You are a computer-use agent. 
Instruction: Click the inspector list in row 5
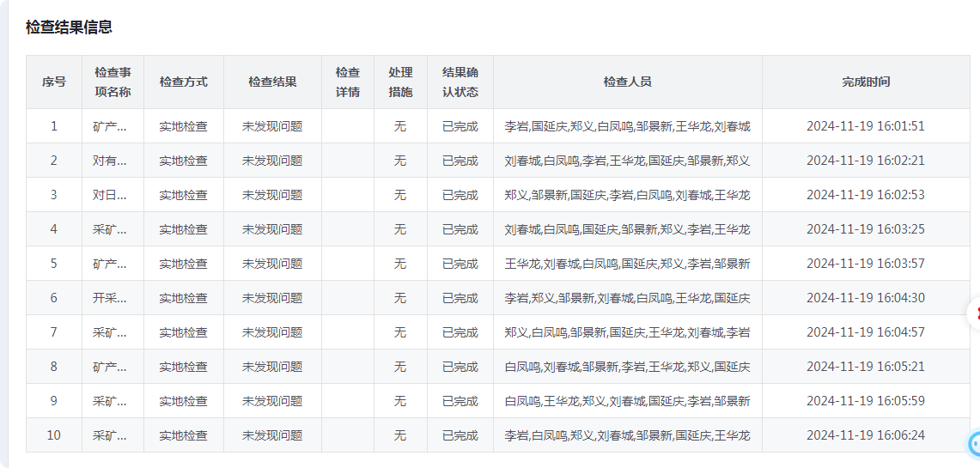(628, 264)
